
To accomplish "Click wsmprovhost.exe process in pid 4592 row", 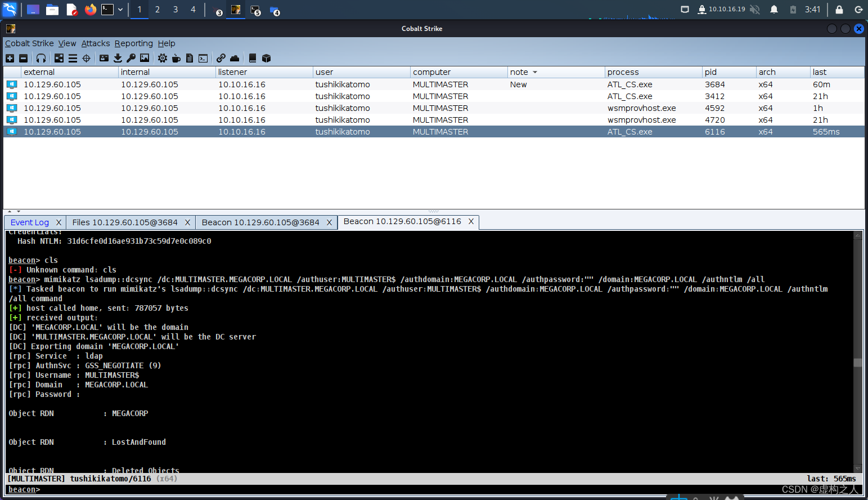I will tap(641, 108).
